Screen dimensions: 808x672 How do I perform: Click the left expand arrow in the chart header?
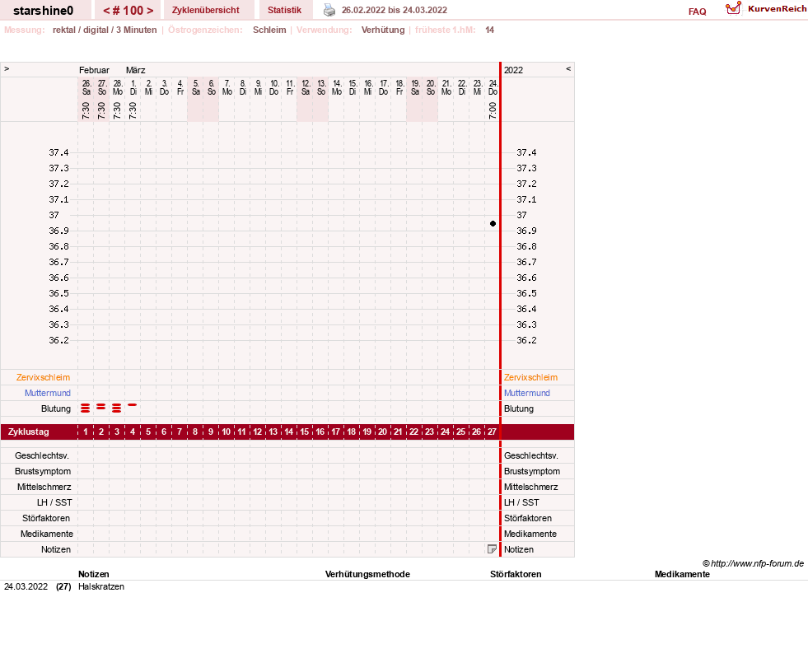[x=7, y=68]
